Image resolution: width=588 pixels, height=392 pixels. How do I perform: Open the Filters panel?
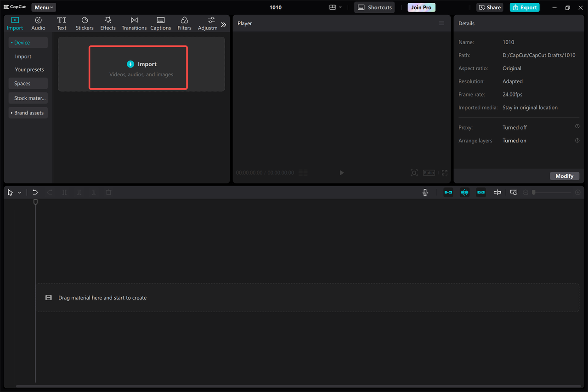click(x=184, y=23)
